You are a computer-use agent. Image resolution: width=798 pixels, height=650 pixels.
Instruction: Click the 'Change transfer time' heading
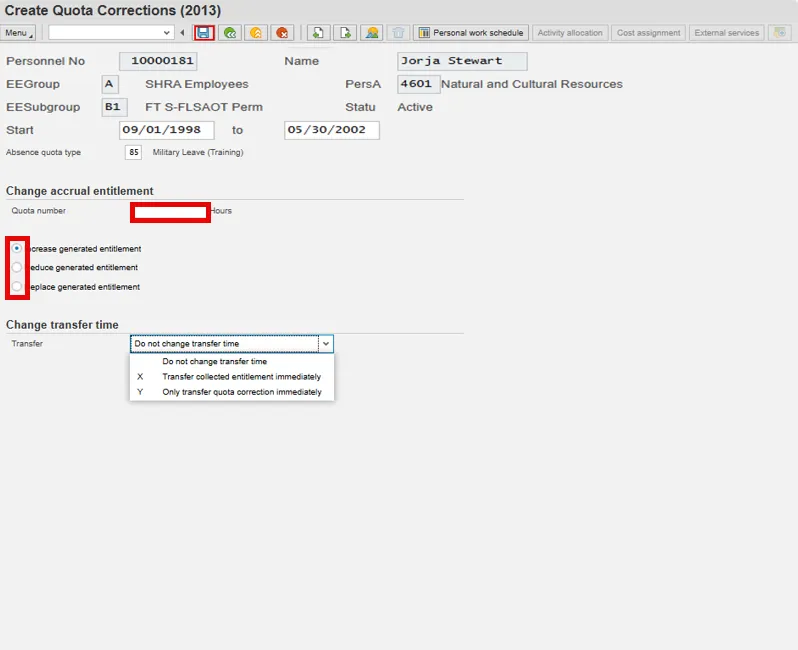pyautogui.click(x=62, y=325)
